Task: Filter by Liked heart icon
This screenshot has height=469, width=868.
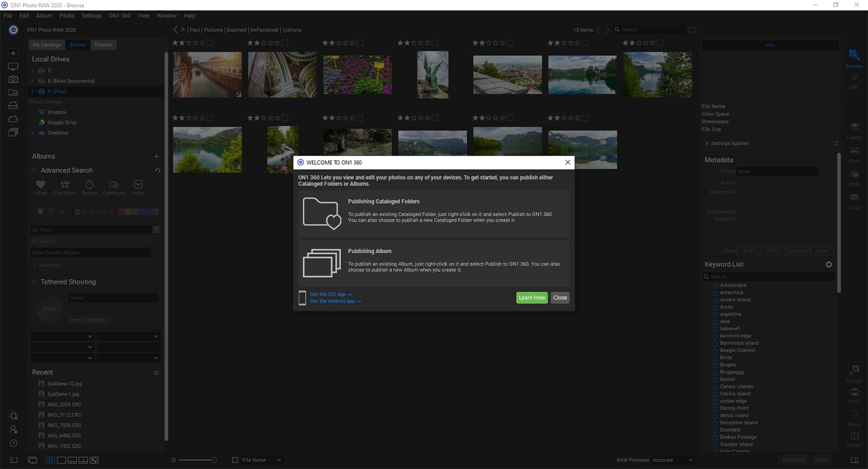Action: pos(41,184)
